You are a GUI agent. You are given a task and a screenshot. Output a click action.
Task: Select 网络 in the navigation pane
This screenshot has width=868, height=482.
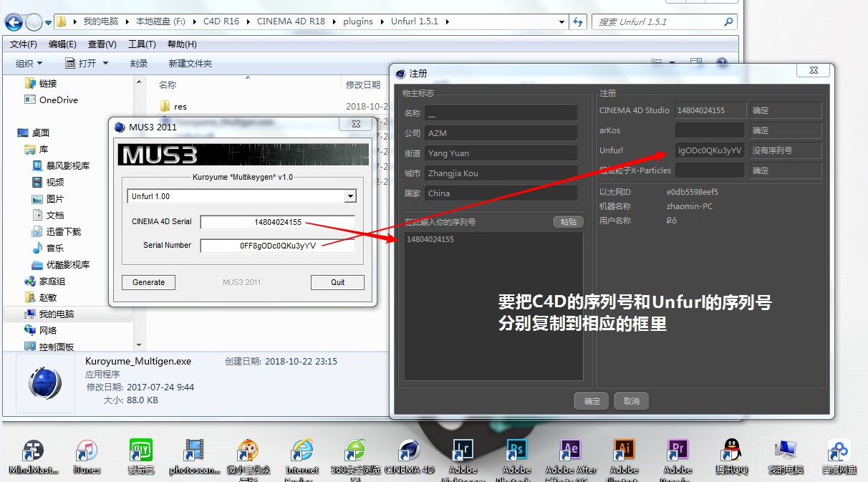(x=41, y=330)
